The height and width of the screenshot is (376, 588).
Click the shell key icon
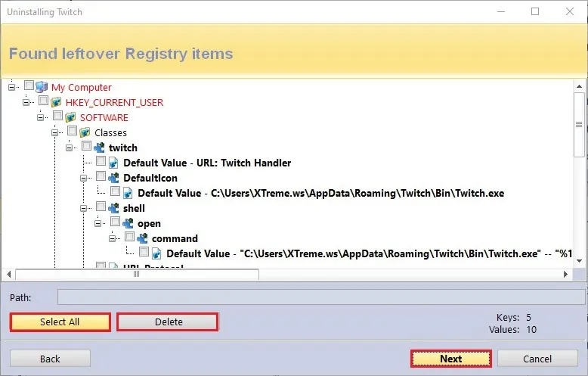coord(113,208)
